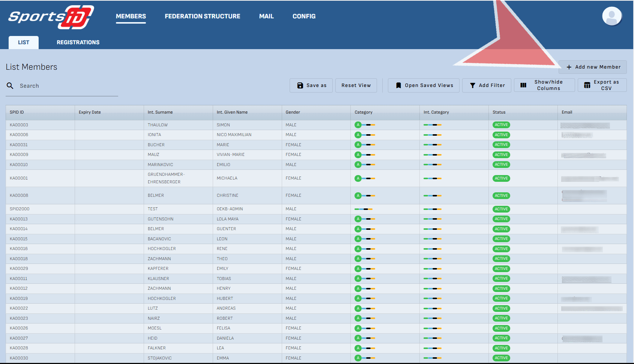Viewport: 634px width, 364px height.
Task: Sort by the Int. Surname column header
Action: pos(160,112)
